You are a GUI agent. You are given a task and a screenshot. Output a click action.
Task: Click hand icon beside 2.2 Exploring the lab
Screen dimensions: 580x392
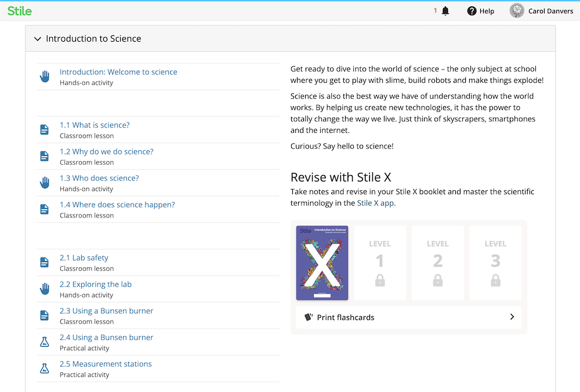[45, 289]
